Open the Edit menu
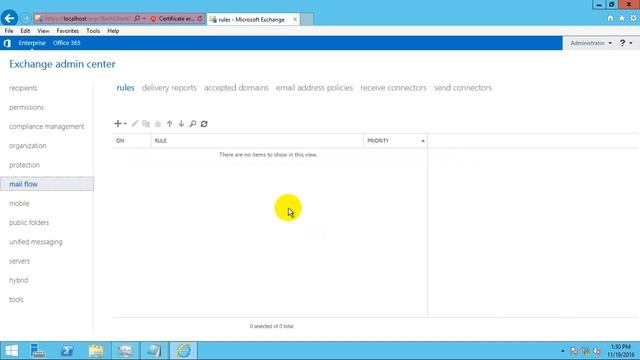The width and height of the screenshot is (640, 360). (25, 31)
